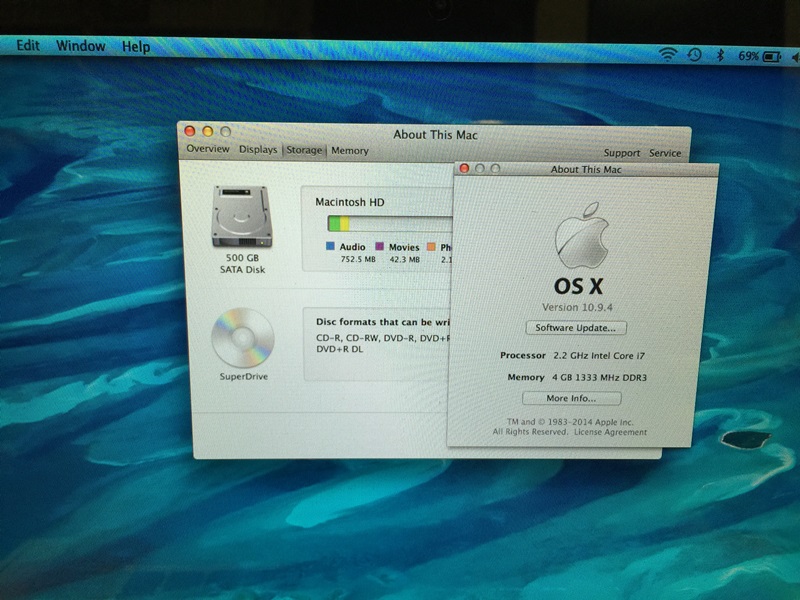Click the Macintosh HD storage usage bar
800x600 pixels.
(x=390, y=223)
